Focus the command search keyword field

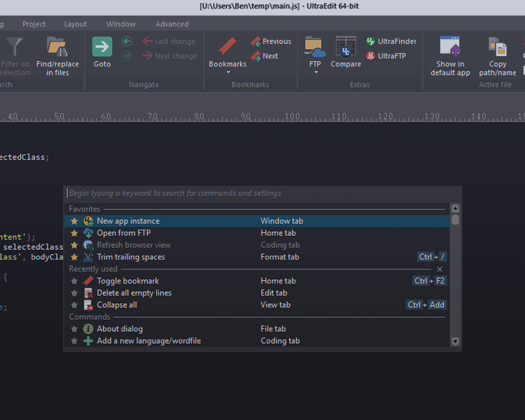pos(262,193)
